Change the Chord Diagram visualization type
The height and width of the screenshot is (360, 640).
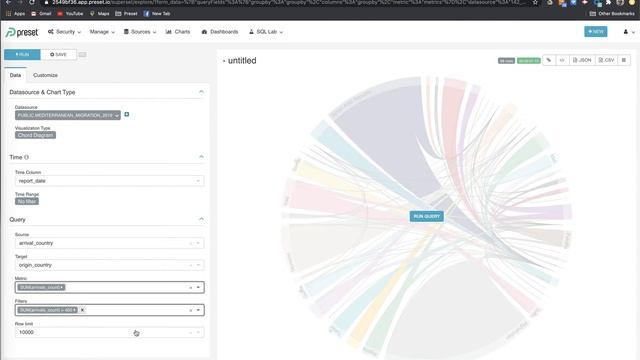click(x=36, y=135)
